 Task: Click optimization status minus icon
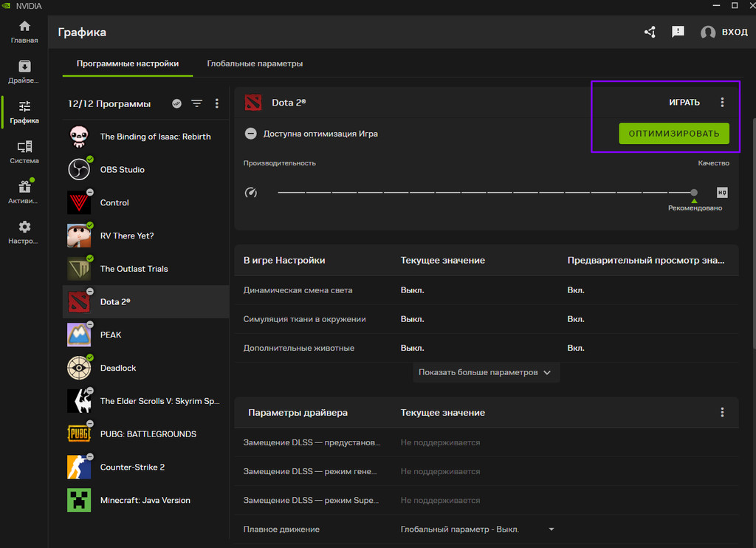pyautogui.click(x=251, y=134)
